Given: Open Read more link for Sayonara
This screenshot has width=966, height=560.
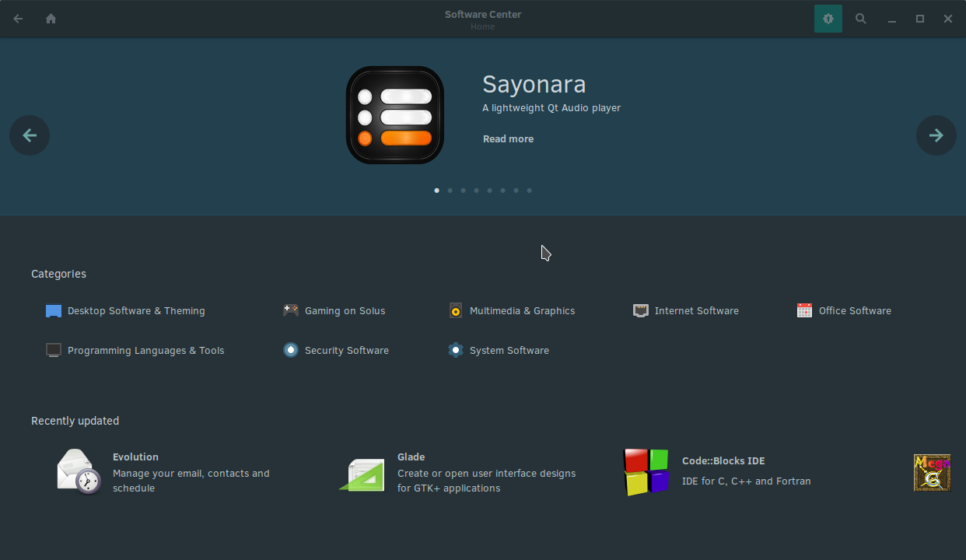Looking at the screenshot, I should pos(508,139).
